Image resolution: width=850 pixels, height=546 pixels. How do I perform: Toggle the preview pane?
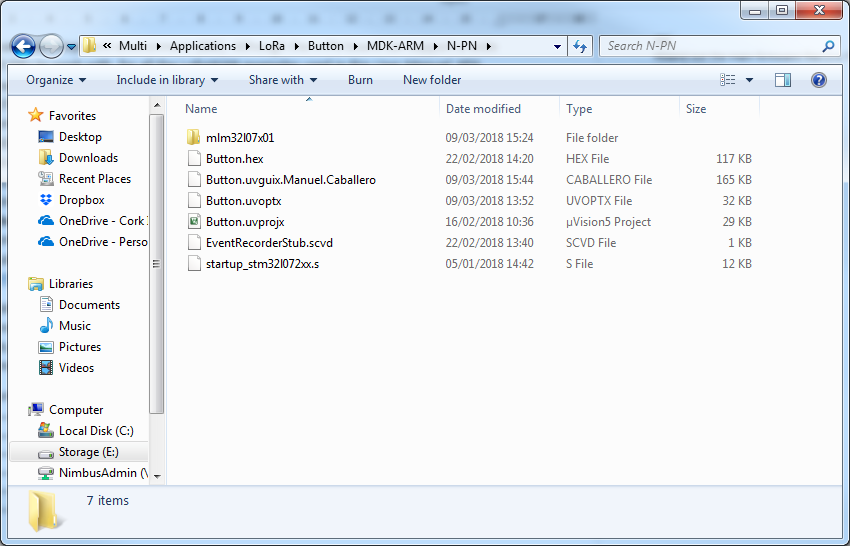[x=783, y=80]
